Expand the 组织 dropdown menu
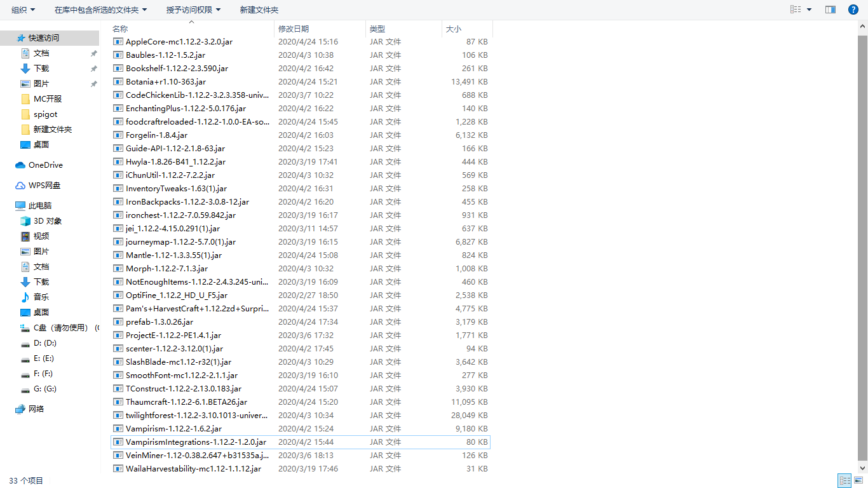The width and height of the screenshot is (868, 488). [x=24, y=10]
